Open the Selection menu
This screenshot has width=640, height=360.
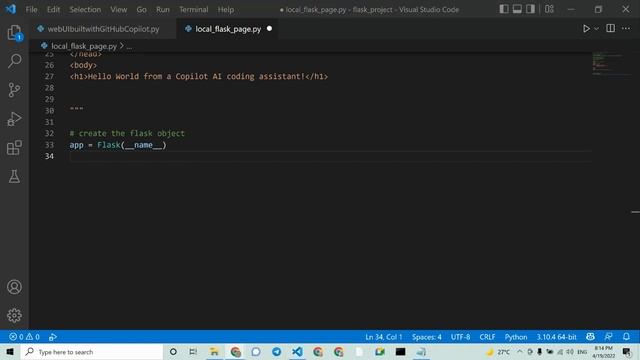(85, 9)
